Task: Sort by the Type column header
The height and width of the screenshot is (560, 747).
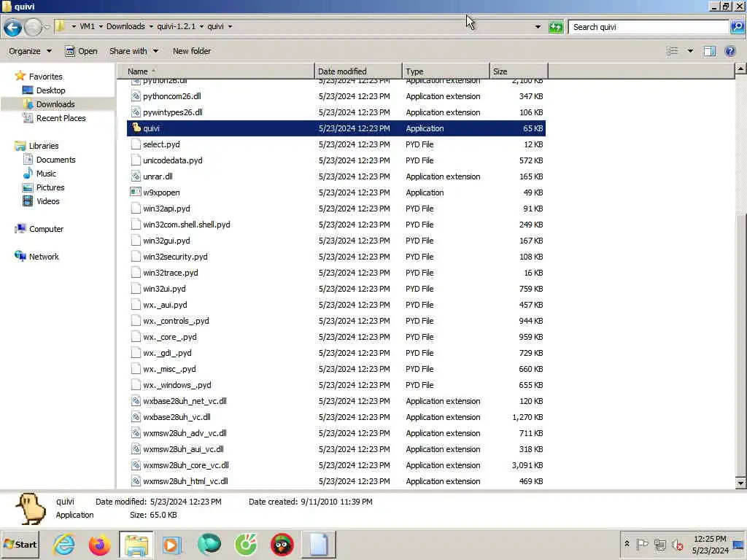Action: click(x=446, y=71)
